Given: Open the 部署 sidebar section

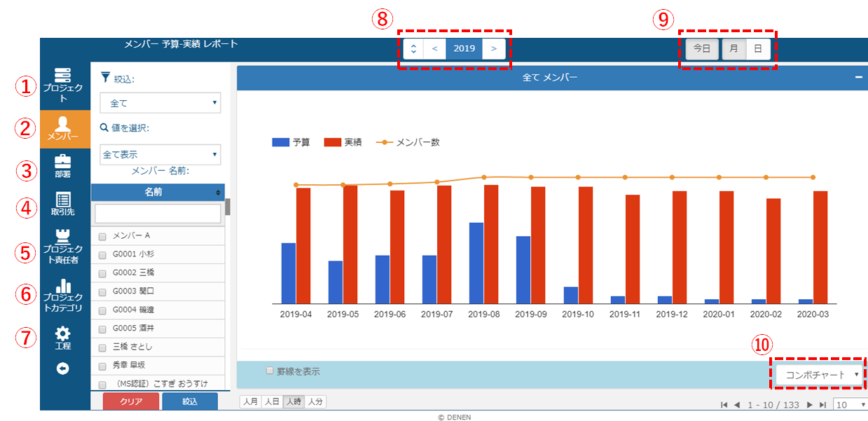Looking at the screenshot, I should click(63, 167).
